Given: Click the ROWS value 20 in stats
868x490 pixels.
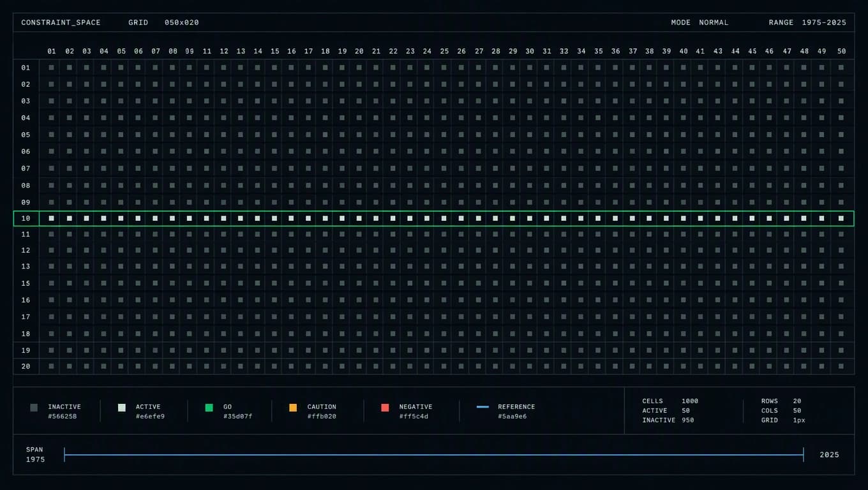Looking at the screenshot, I should (x=797, y=401).
